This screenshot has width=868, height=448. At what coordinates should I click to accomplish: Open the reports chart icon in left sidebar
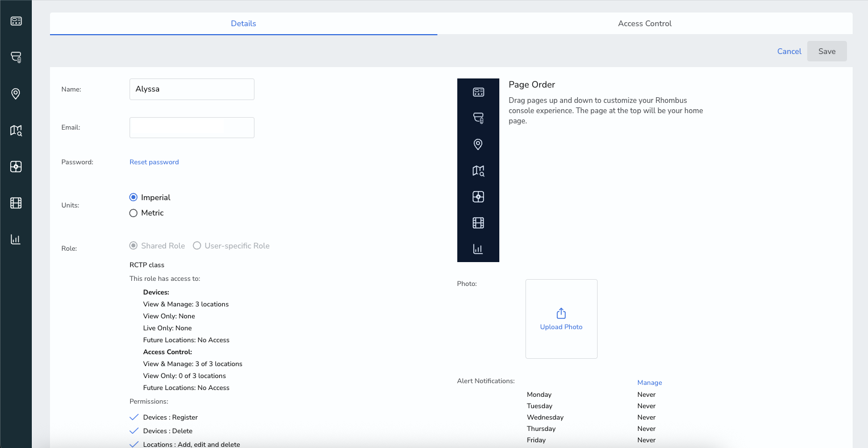click(x=16, y=239)
